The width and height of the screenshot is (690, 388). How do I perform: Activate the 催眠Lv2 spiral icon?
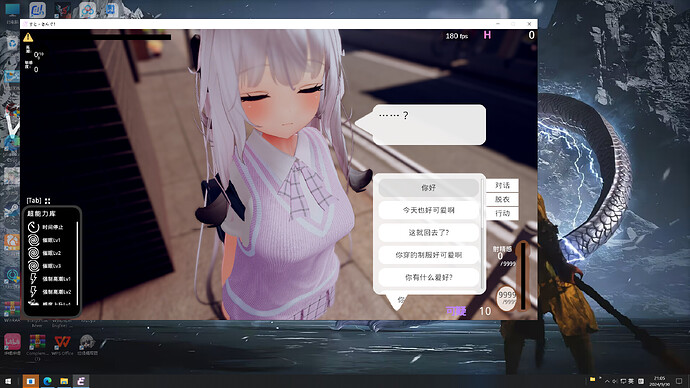tap(33, 253)
